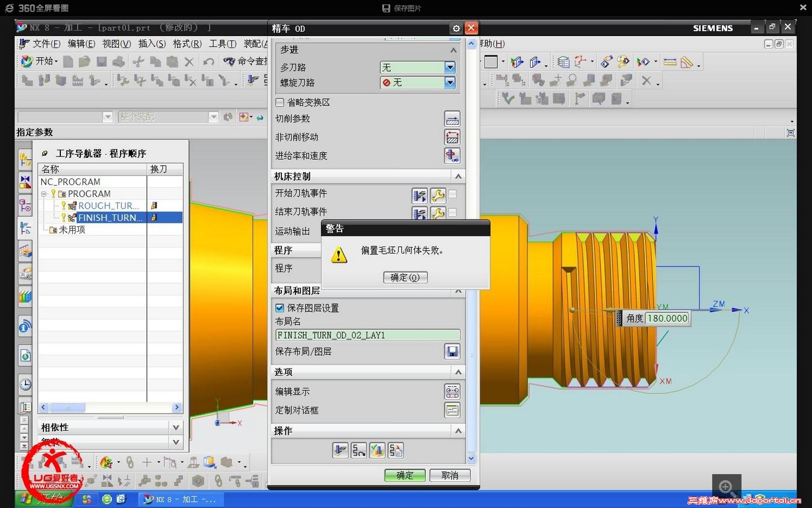Open the 整个装配 selection scope dropdown
This screenshot has height=508, width=812.
tap(213, 117)
